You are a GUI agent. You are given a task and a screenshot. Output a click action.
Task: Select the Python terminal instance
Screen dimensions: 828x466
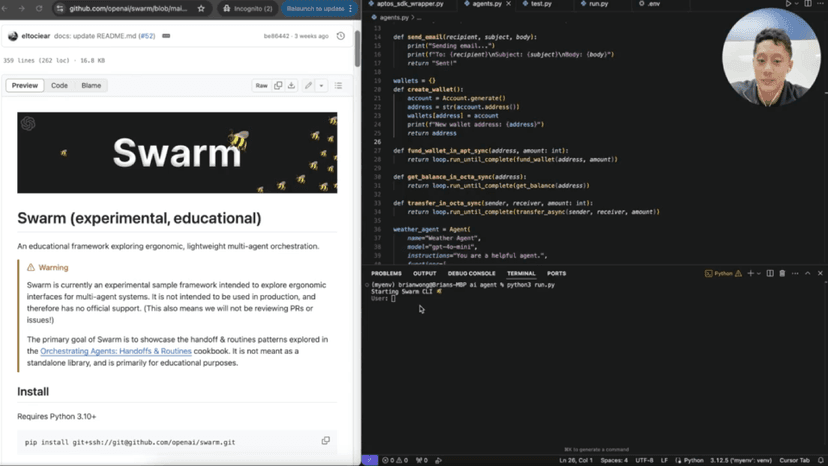point(723,274)
